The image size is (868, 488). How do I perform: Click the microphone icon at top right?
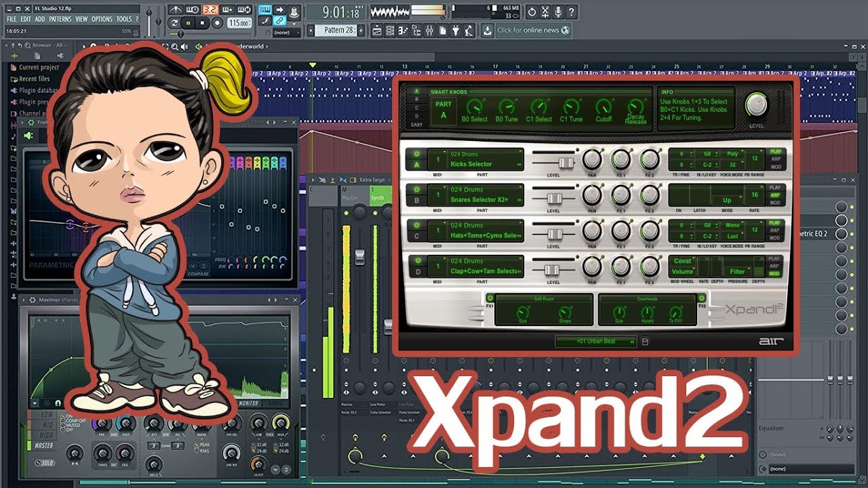coord(557,12)
